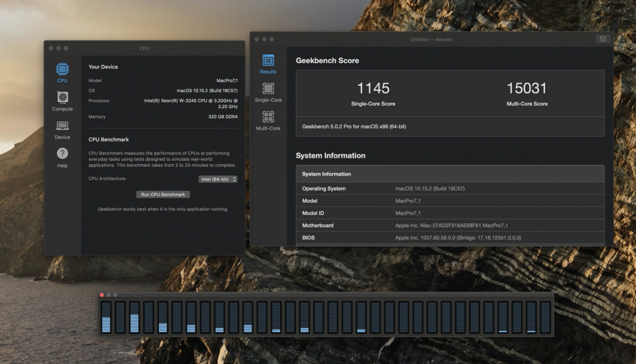This screenshot has width=636, height=364.
Task: Click the 1145 Single-Core Score
Action: [x=373, y=88]
